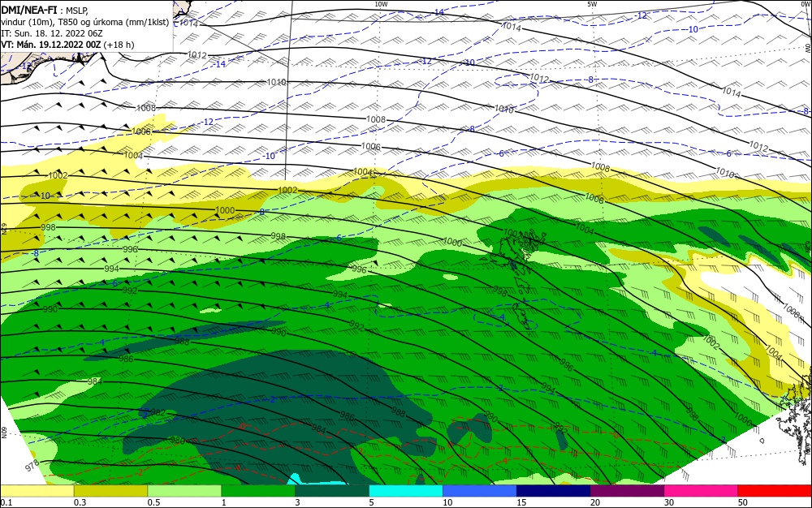Click the legend value '15'

pos(521,503)
